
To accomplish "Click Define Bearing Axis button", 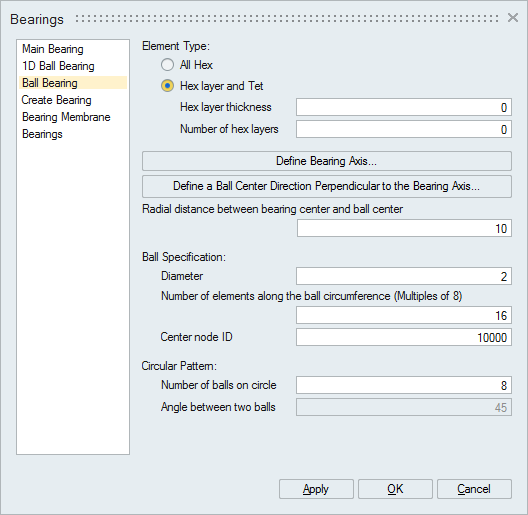I will [x=327, y=161].
